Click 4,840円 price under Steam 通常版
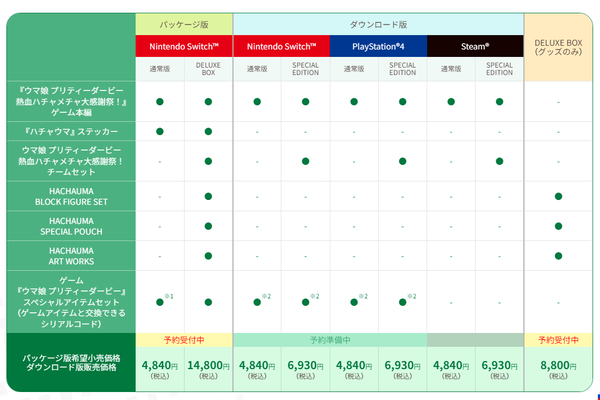This screenshot has height=400, width=600. 451,366
